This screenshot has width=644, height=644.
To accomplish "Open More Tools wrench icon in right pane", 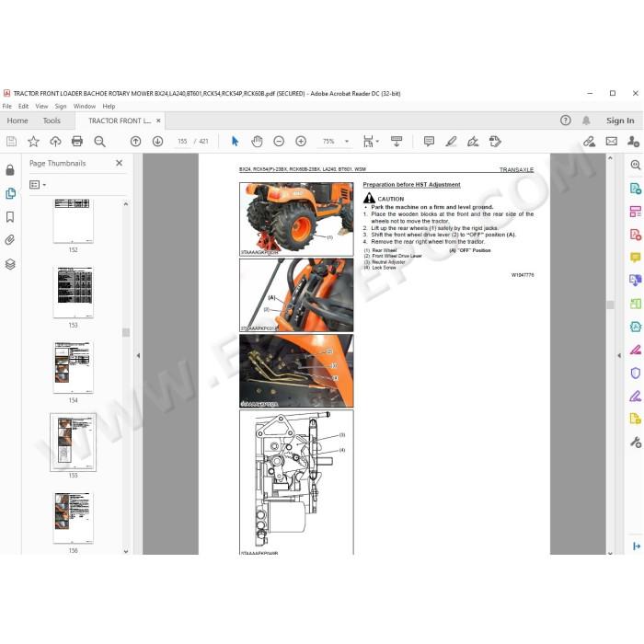I will [636, 443].
